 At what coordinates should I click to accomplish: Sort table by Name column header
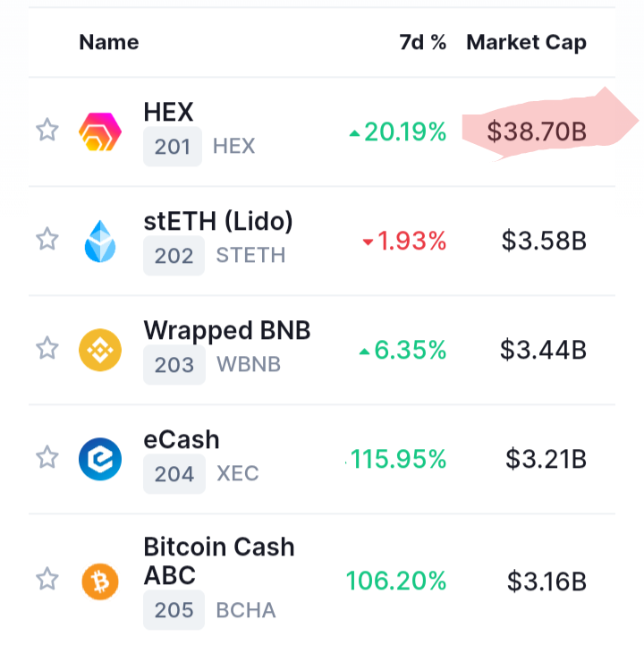tap(109, 42)
